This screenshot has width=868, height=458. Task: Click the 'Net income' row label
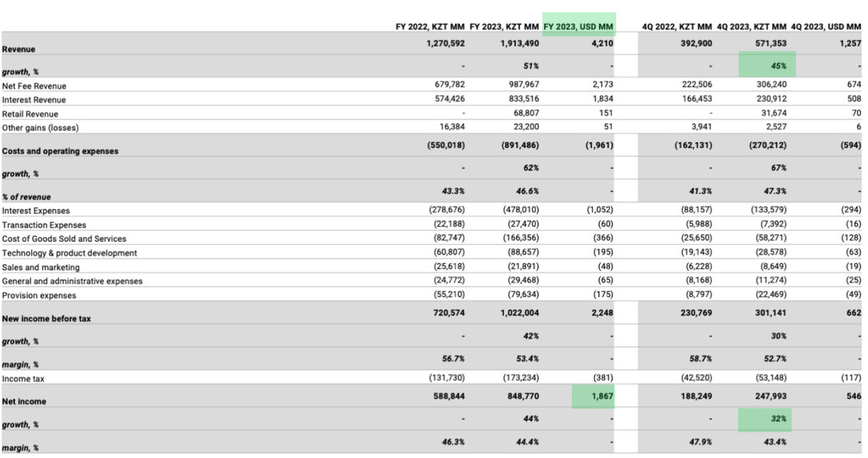tap(24, 401)
